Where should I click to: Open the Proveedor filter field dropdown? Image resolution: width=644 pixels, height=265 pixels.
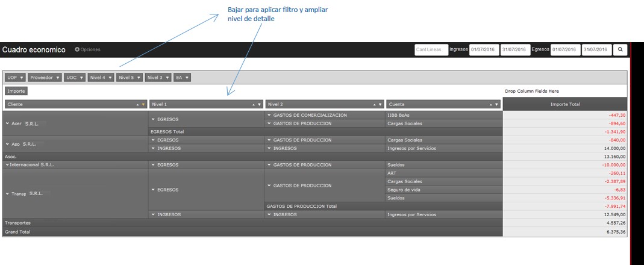click(45, 78)
